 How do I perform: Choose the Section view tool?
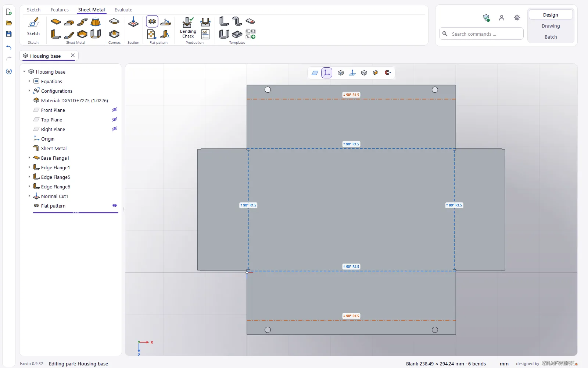(x=133, y=22)
